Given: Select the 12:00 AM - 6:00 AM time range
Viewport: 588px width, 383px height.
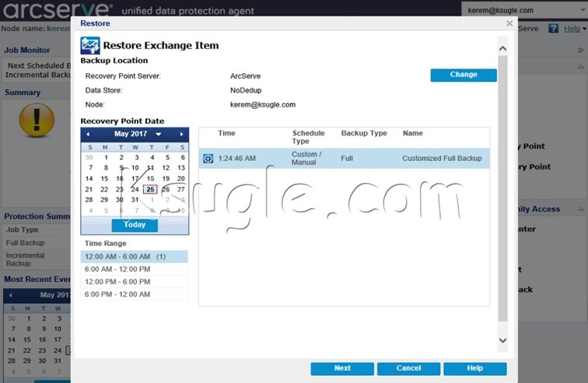Looking at the screenshot, I should pos(134,256).
